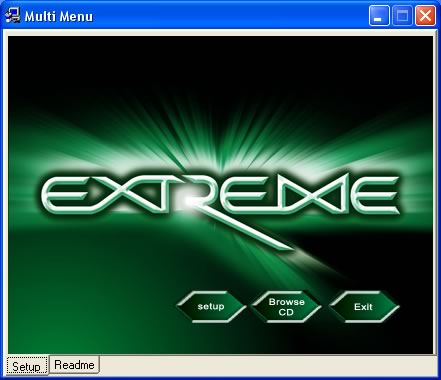
Task: Click the Multi Menu title text
Action: point(59,16)
